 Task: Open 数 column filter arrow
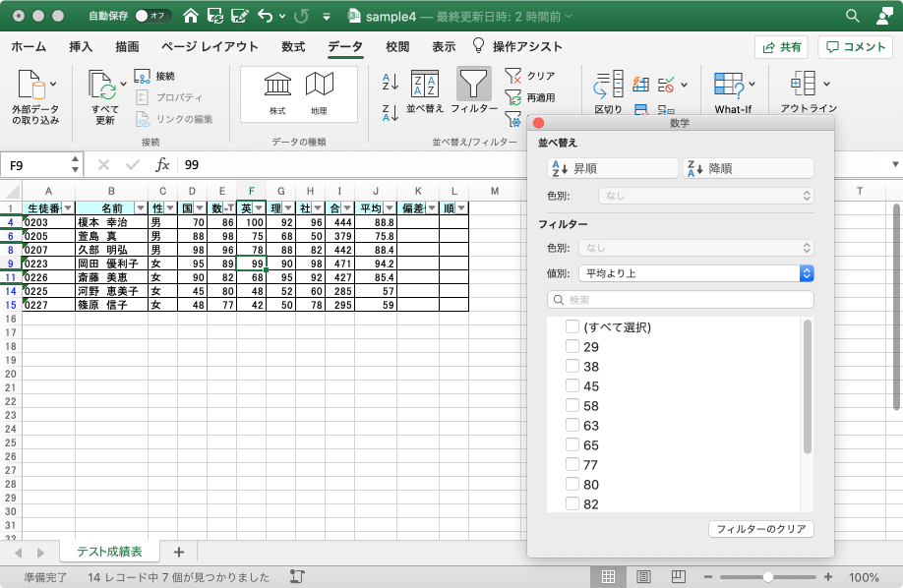pyautogui.click(x=229, y=207)
